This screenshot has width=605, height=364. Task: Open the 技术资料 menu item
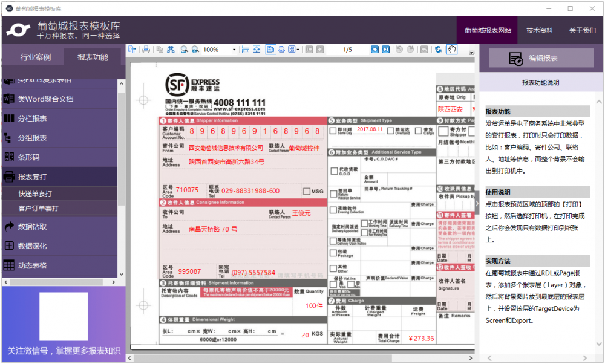539,30
